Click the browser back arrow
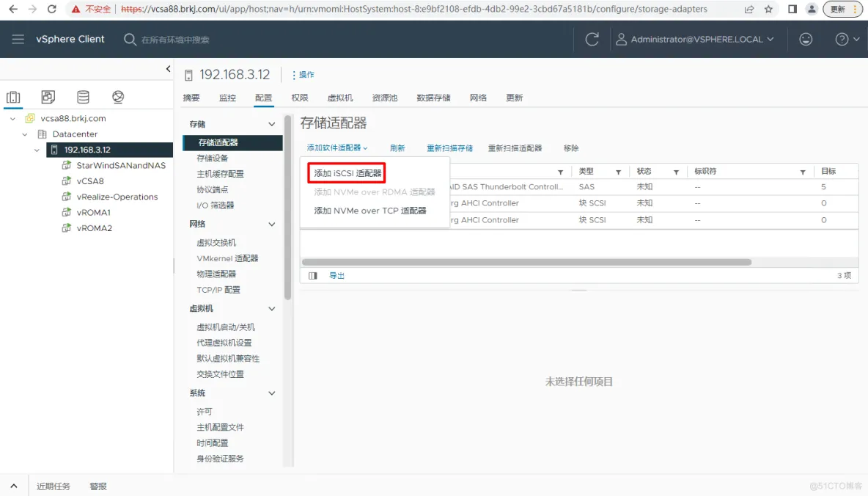Viewport: 868px width, 496px height. pos(13,9)
